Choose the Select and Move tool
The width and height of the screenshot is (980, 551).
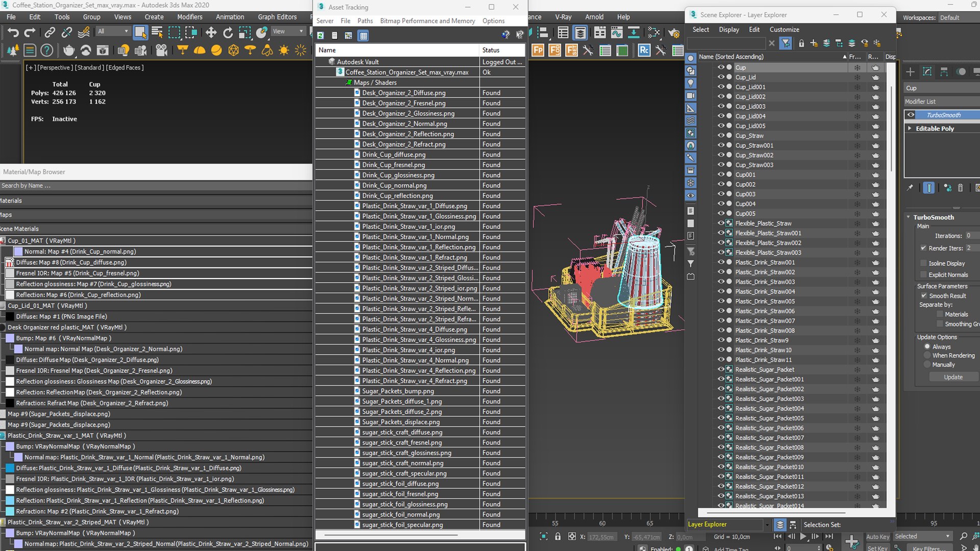211,33
